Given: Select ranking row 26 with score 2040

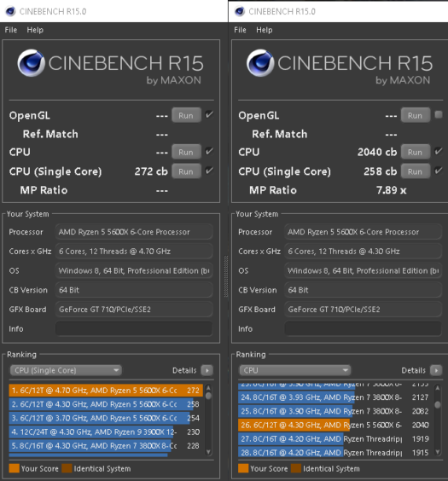Looking at the screenshot, I should click(335, 425).
